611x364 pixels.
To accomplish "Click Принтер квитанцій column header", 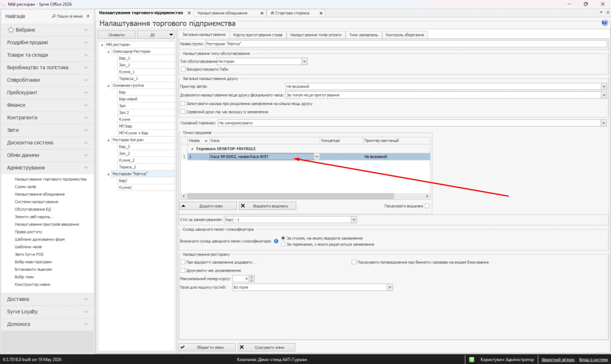I will tap(396, 140).
